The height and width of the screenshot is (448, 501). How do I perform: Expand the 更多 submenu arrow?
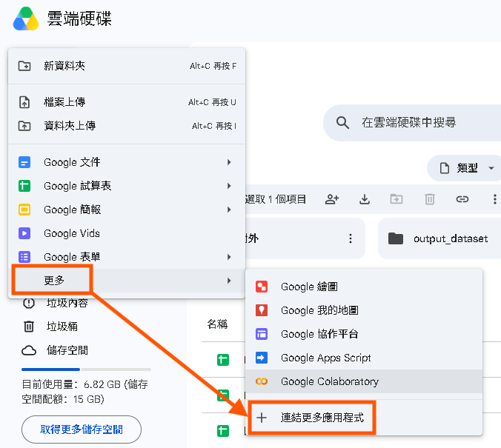point(229,281)
